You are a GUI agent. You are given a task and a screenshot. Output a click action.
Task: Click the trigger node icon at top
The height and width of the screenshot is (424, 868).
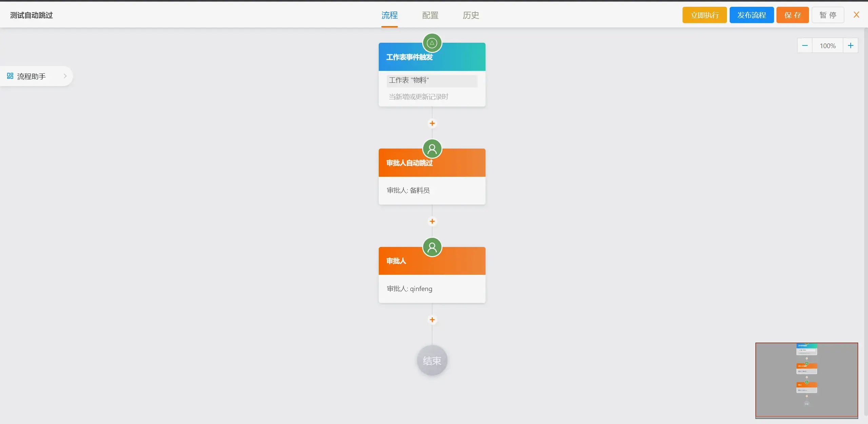click(x=432, y=43)
